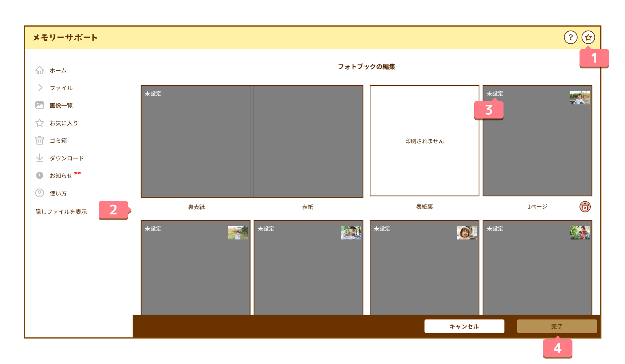Delete page 1 with the trash icon

585,207
